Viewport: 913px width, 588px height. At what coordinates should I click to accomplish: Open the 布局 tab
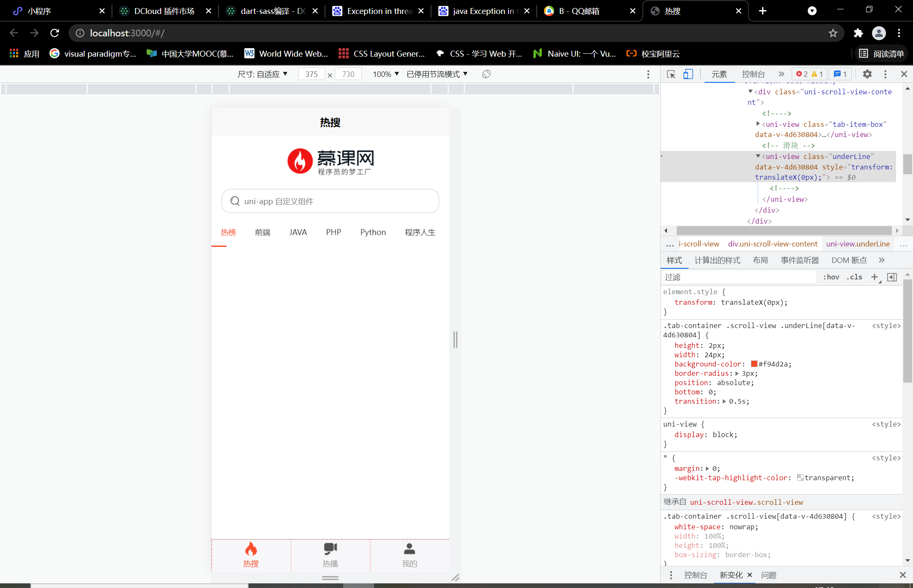coord(760,260)
